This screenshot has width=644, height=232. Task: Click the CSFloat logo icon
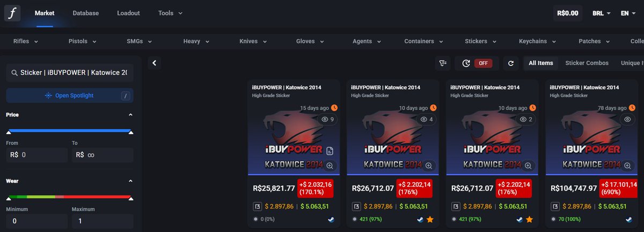(12, 12)
